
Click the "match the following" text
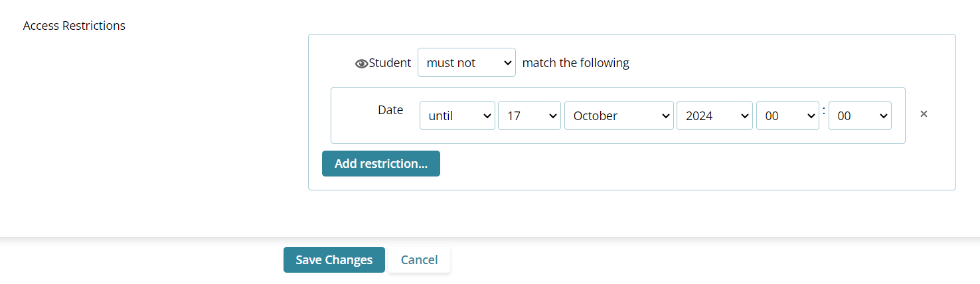576,63
